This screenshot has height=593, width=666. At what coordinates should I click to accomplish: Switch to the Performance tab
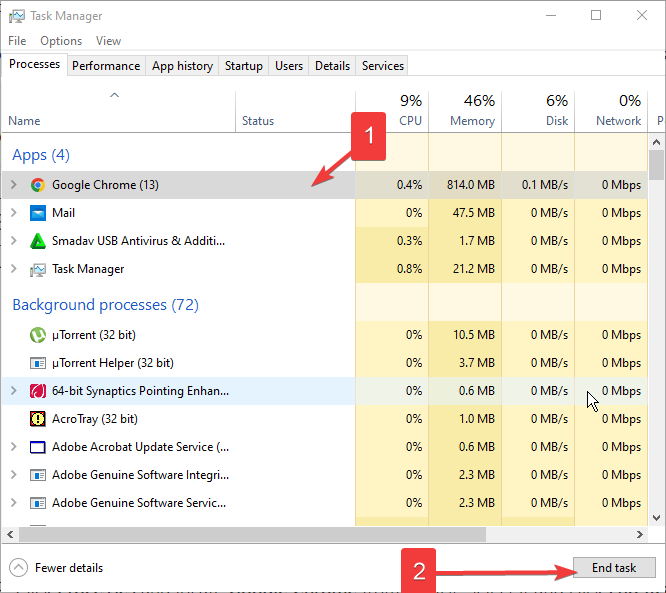coord(106,66)
